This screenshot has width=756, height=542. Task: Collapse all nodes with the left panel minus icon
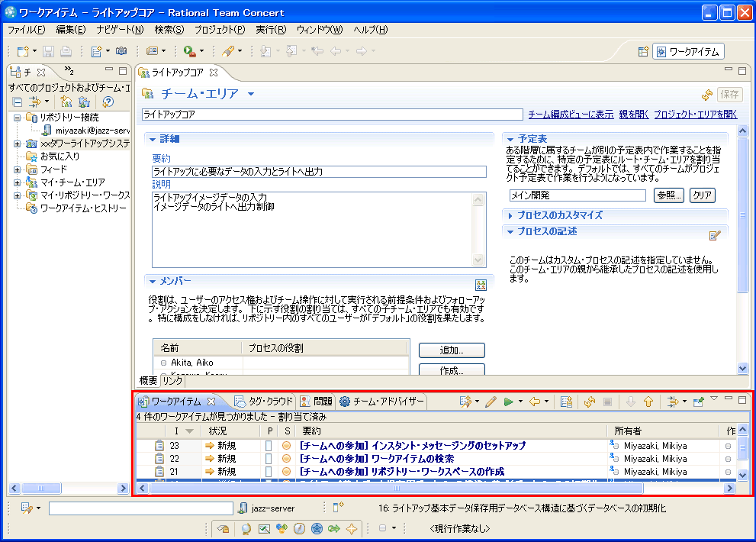click(x=18, y=102)
